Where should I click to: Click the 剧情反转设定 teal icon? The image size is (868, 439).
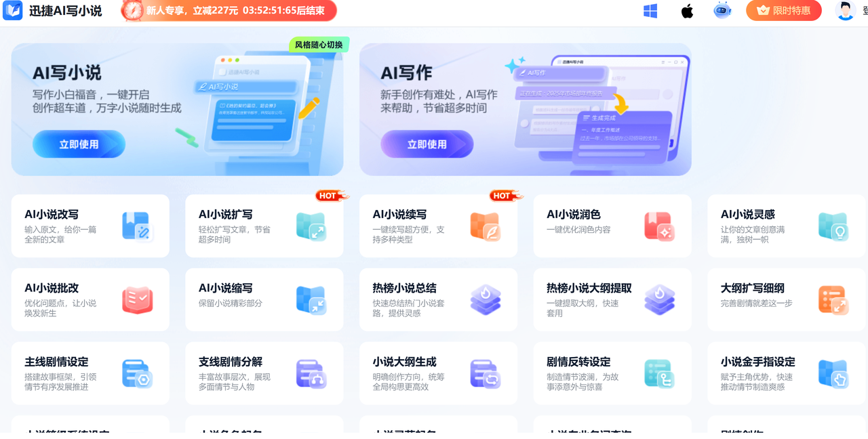pyautogui.click(x=659, y=374)
